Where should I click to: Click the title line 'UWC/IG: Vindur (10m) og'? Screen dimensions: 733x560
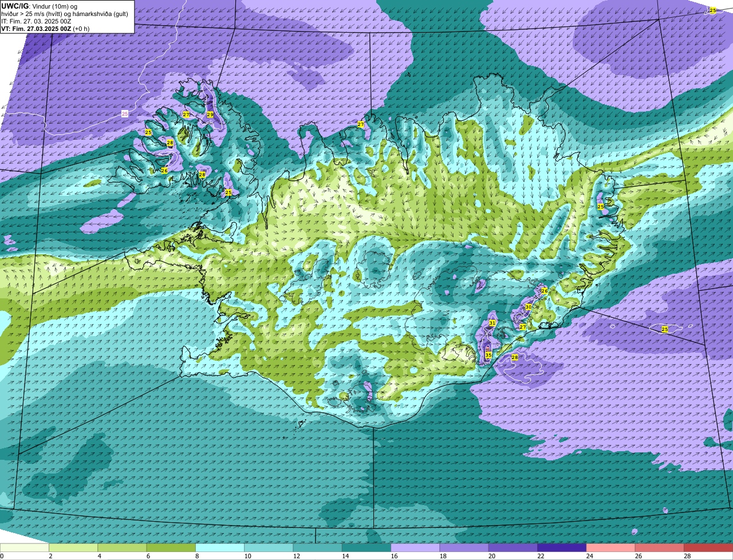coord(39,6)
